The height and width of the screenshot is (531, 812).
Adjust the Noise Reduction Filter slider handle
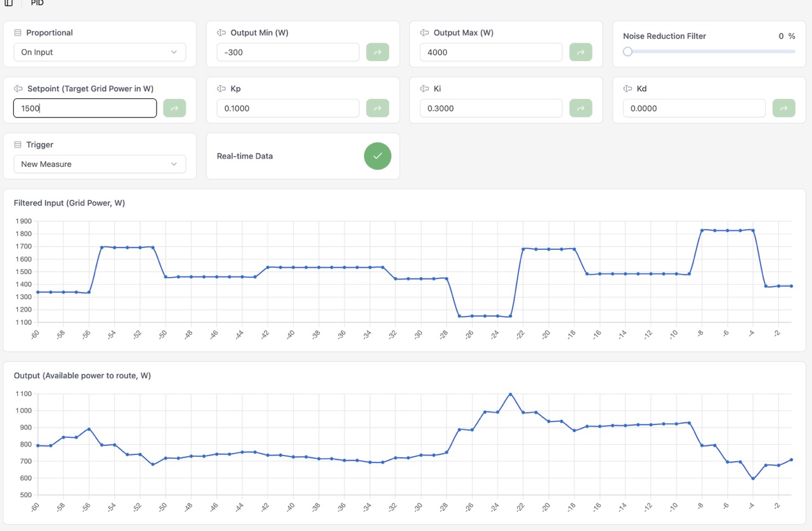tap(627, 51)
